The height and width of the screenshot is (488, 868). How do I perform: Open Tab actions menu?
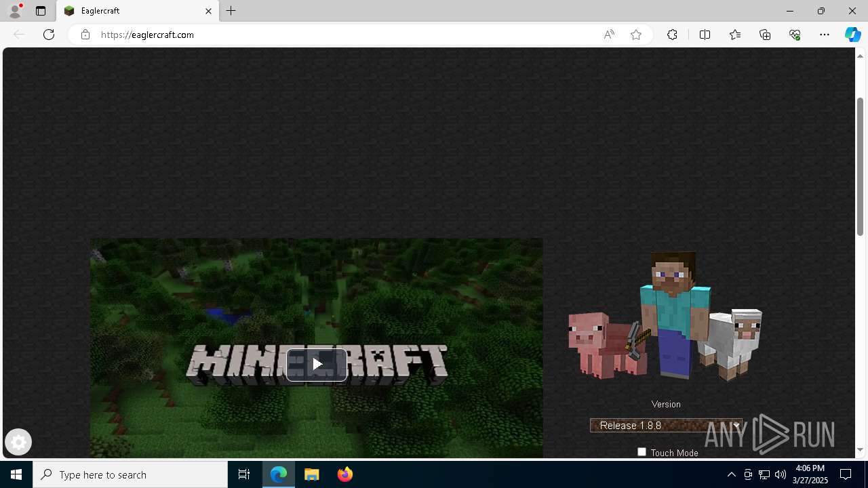pyautogui.click(x=41, y=11)
